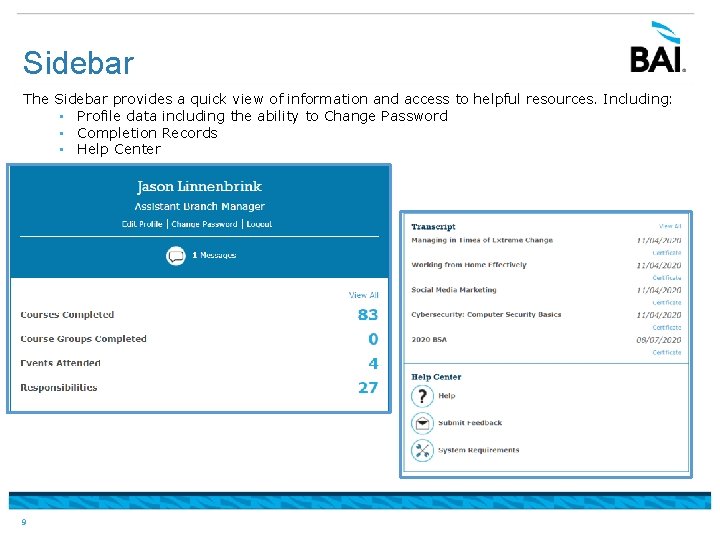Click View All in Transcript panel
The height and width of the screenshot is (540, 720).
[670, 226]
